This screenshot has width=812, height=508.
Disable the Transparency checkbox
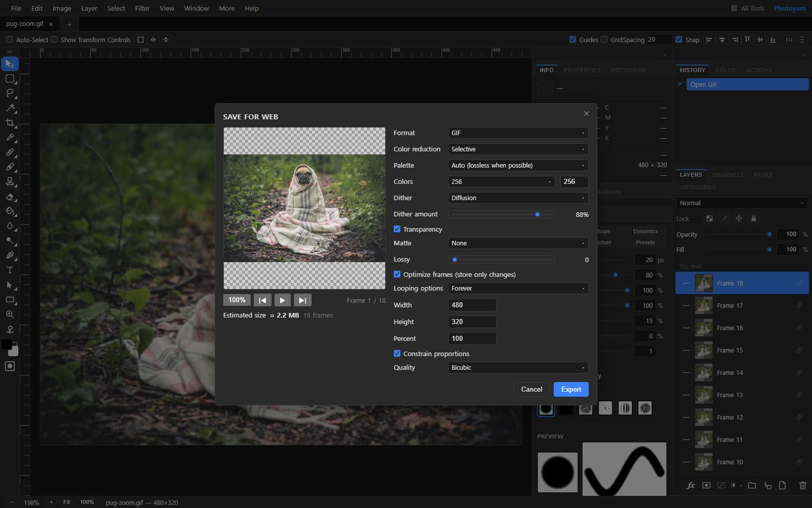coord(397,229)
